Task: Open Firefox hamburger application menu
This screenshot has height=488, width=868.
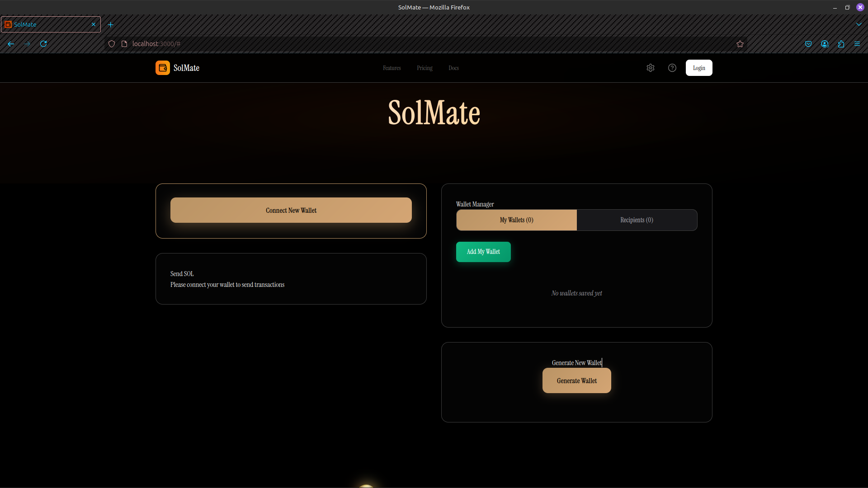Action: (x=857, y=44)
